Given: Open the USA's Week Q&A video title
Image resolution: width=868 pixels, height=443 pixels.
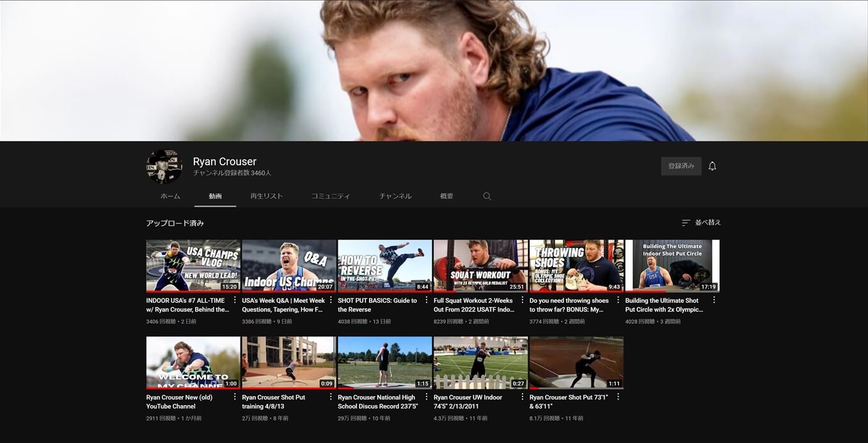Looking at the screenshot, I should [x=283, y=305].
